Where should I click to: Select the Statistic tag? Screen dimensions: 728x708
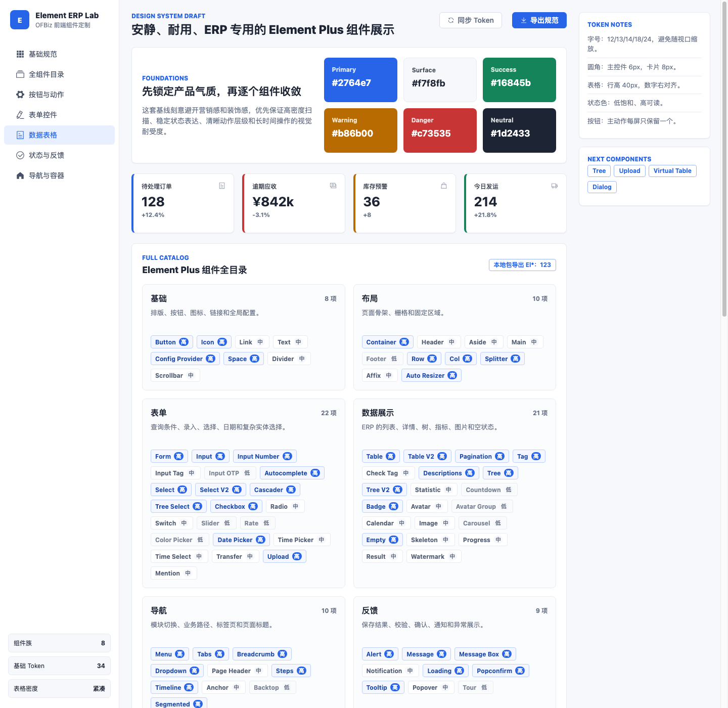(x=434, y=490)
